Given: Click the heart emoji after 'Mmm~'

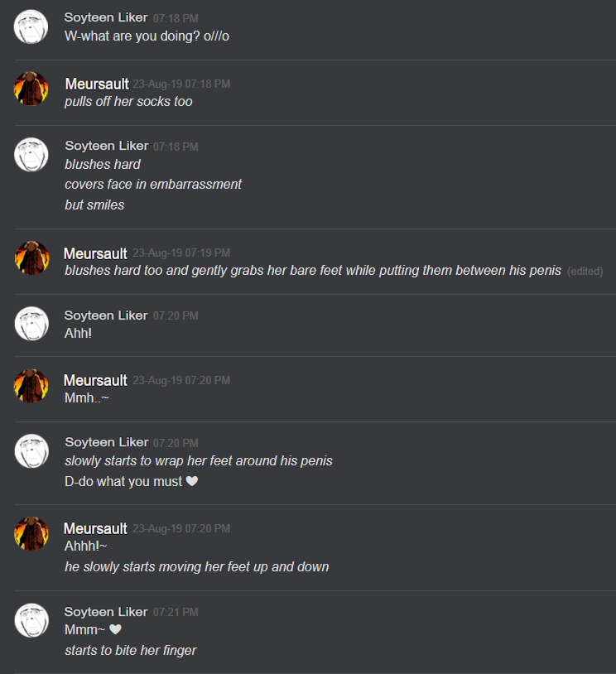Looking at the screenshot, I should [115, 629].
